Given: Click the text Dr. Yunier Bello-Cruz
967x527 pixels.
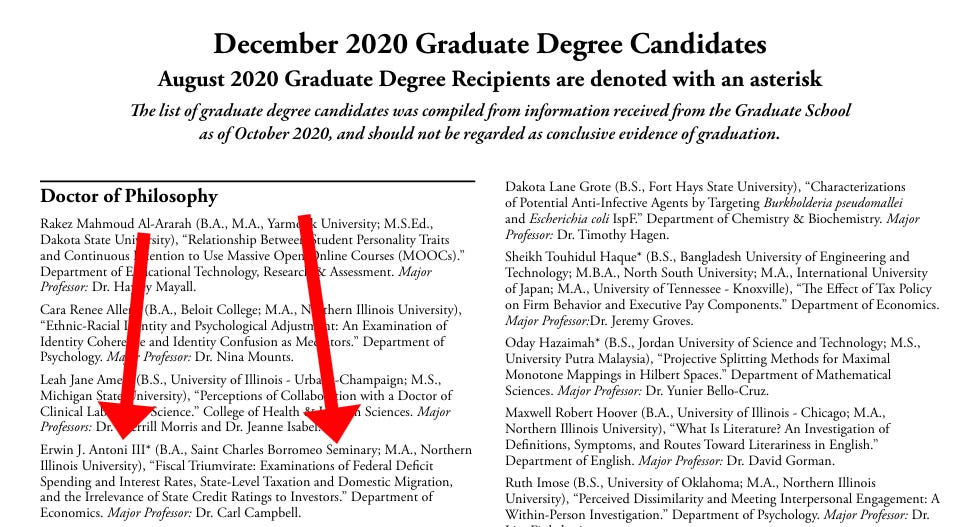Looking at the screenshot, I should click(x=707, y=391).
